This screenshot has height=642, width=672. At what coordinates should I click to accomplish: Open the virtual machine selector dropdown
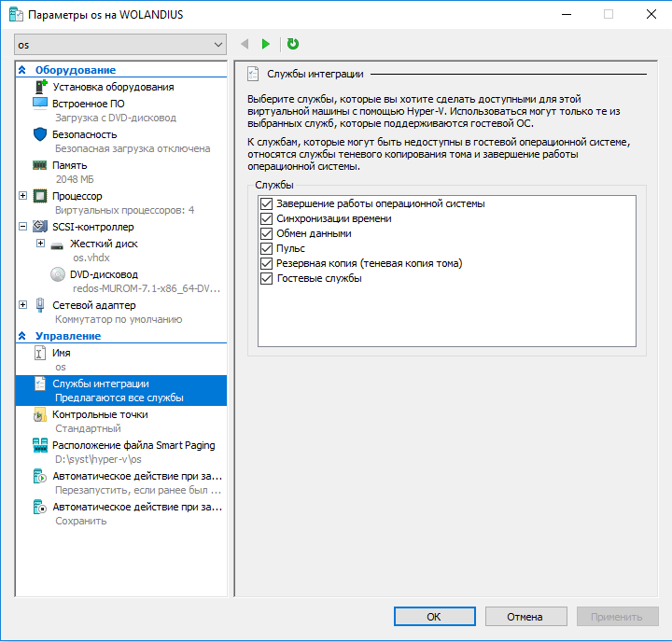click(x=120, y=45)
